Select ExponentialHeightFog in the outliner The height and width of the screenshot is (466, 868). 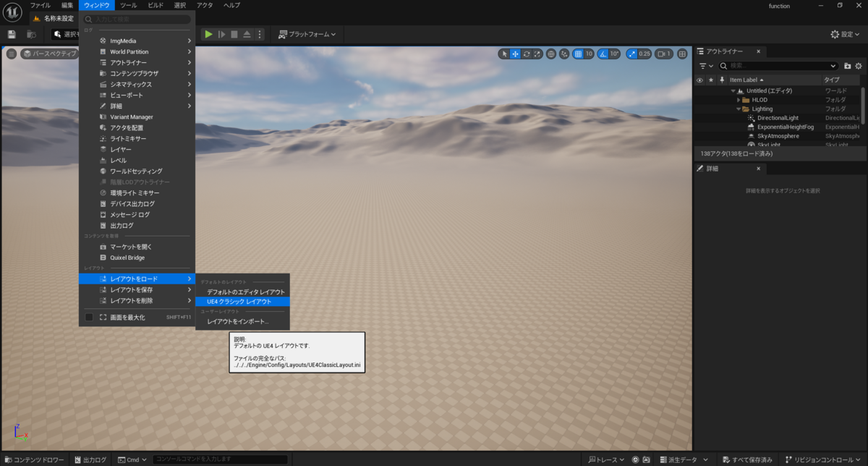coord(786,127)
